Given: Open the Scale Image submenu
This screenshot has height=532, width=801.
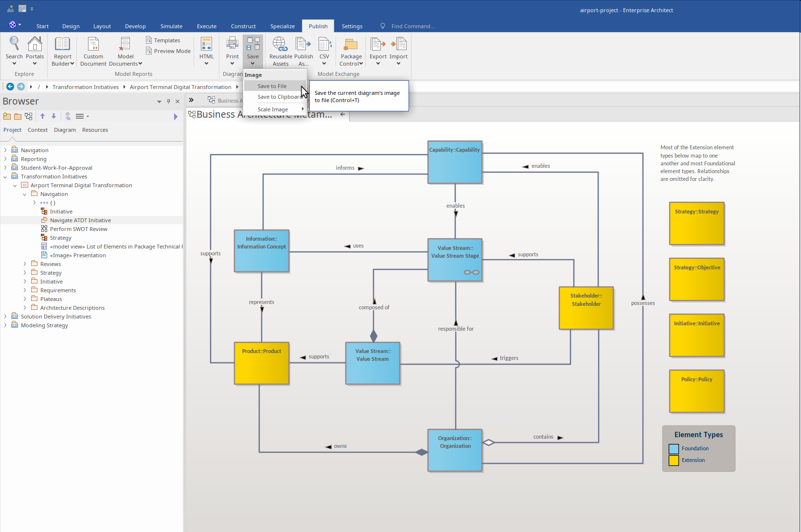Looking at the screenshot, I should [275, 109].
